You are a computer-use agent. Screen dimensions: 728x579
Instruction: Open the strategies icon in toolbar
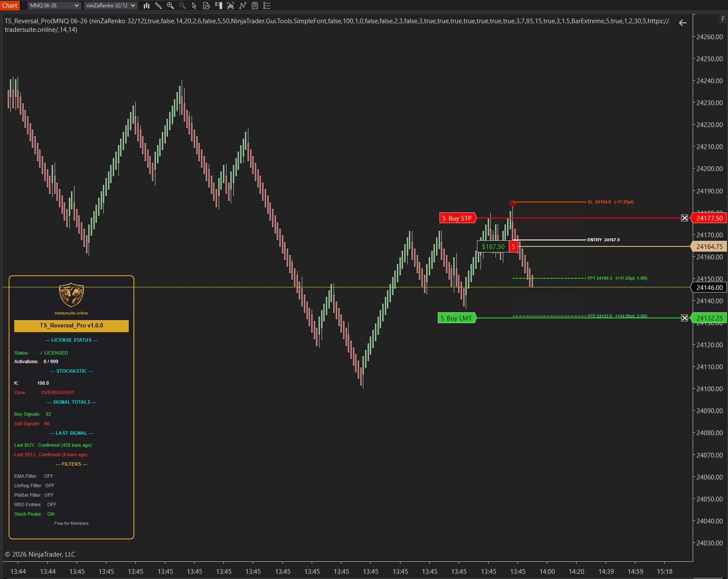tap(255, 6)
